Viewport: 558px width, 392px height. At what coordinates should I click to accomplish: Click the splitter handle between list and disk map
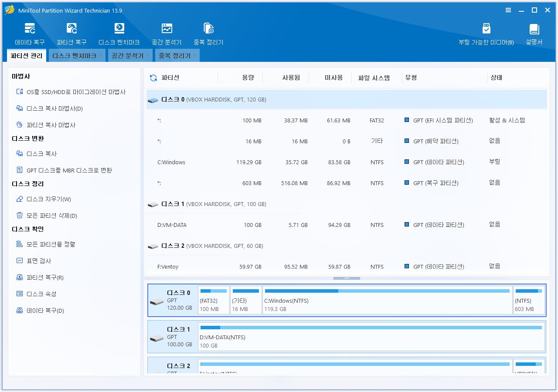click(x=347, y=278)
